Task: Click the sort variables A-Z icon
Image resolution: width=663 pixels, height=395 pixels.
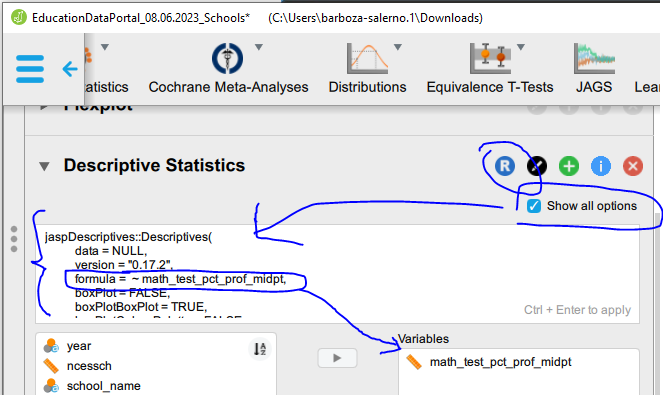Action: (x=260, y=349)
